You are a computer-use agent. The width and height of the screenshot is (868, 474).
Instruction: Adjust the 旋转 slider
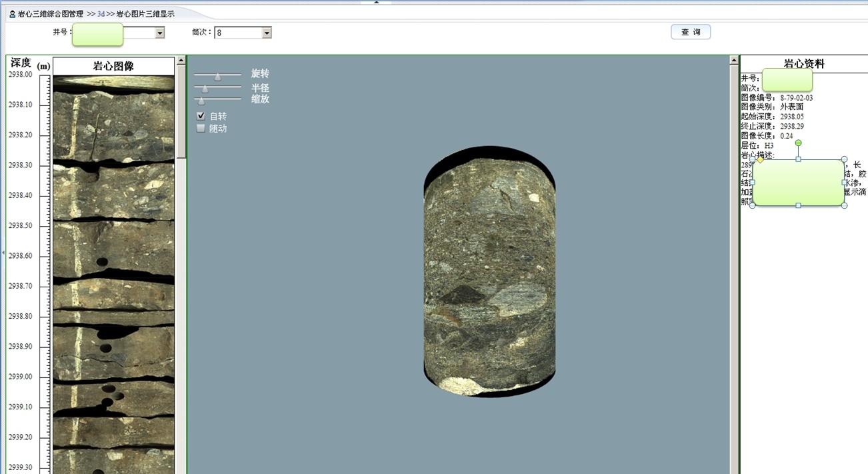coord(217,76)
